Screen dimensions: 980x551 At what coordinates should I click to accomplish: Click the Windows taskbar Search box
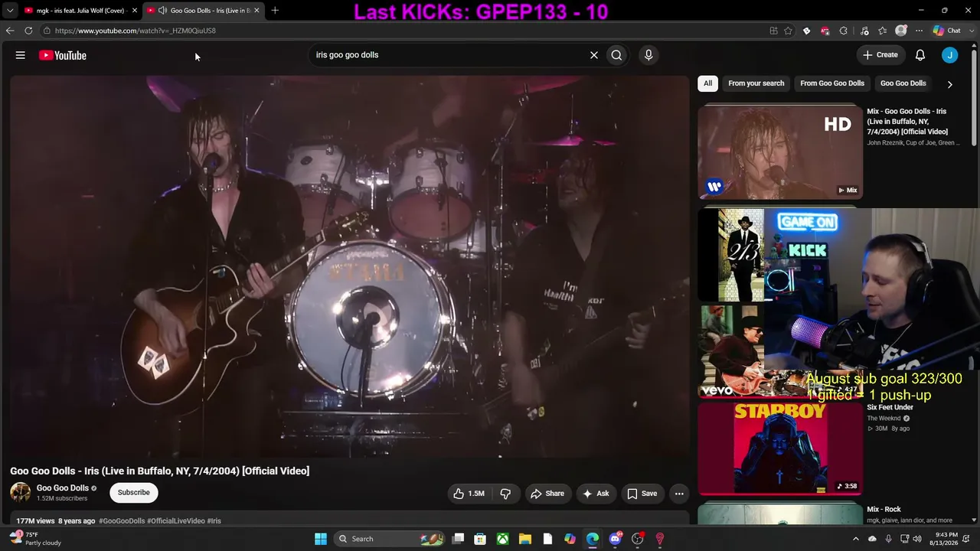pos(390,539)
